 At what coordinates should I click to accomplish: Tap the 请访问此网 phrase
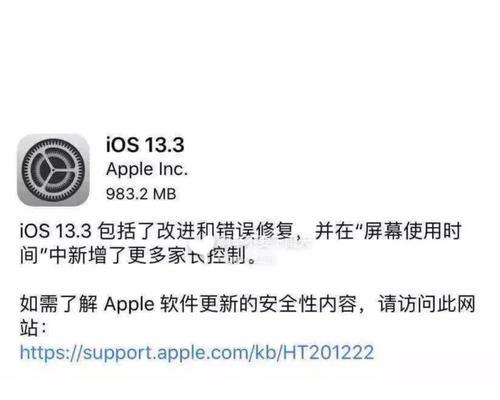[x=427, y=304]
